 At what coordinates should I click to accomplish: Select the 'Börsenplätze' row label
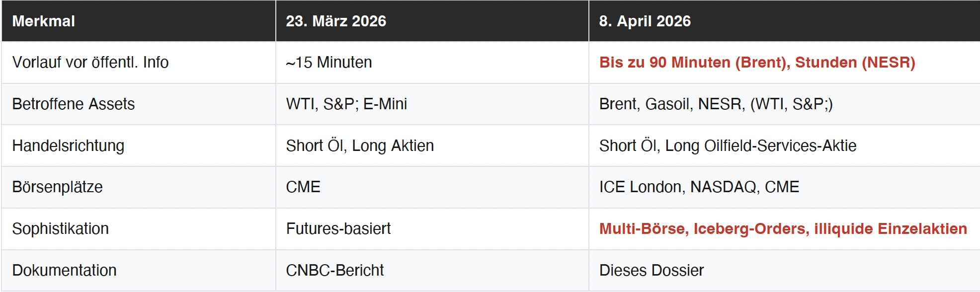57,187
